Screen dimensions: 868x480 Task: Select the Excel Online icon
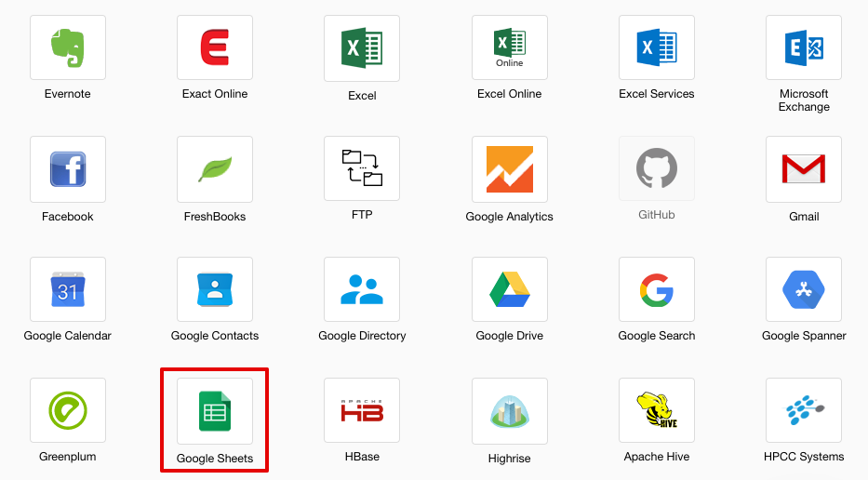coord(509,47)
